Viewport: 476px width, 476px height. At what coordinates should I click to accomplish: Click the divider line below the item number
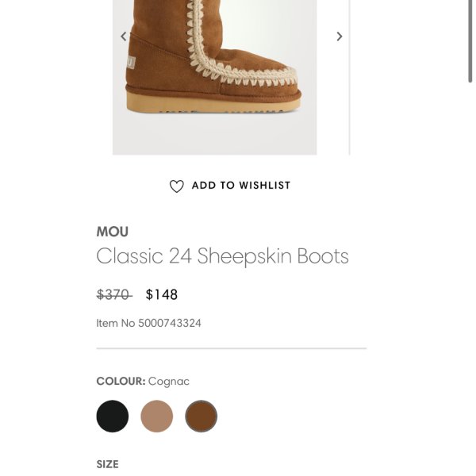(x=231, y=348)
